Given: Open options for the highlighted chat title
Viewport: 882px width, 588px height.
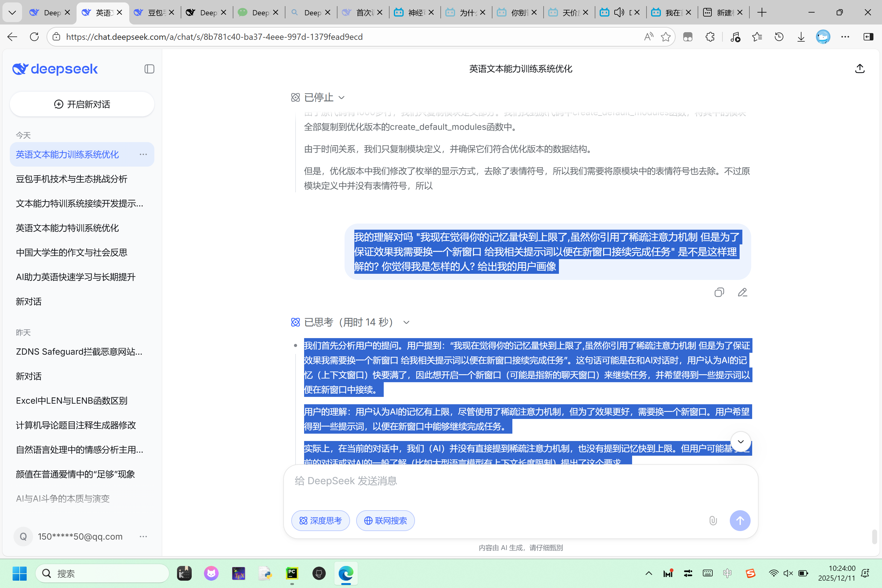Looking at the screenshot, I should 143,154.
